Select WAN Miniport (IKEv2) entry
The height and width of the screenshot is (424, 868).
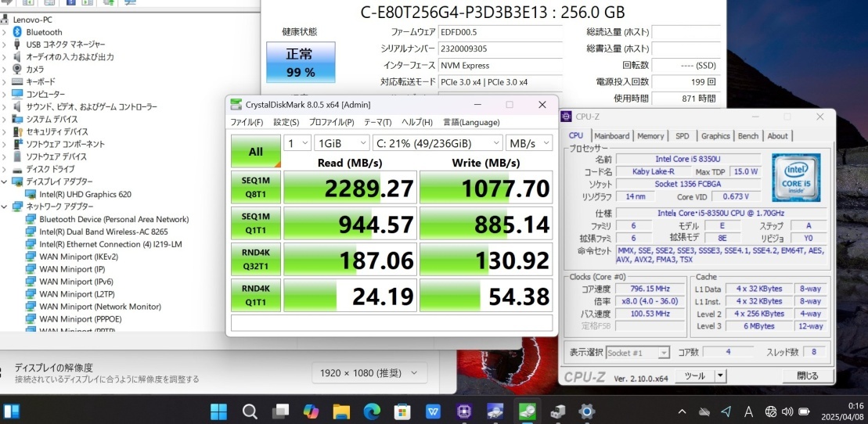coord(78,257)
